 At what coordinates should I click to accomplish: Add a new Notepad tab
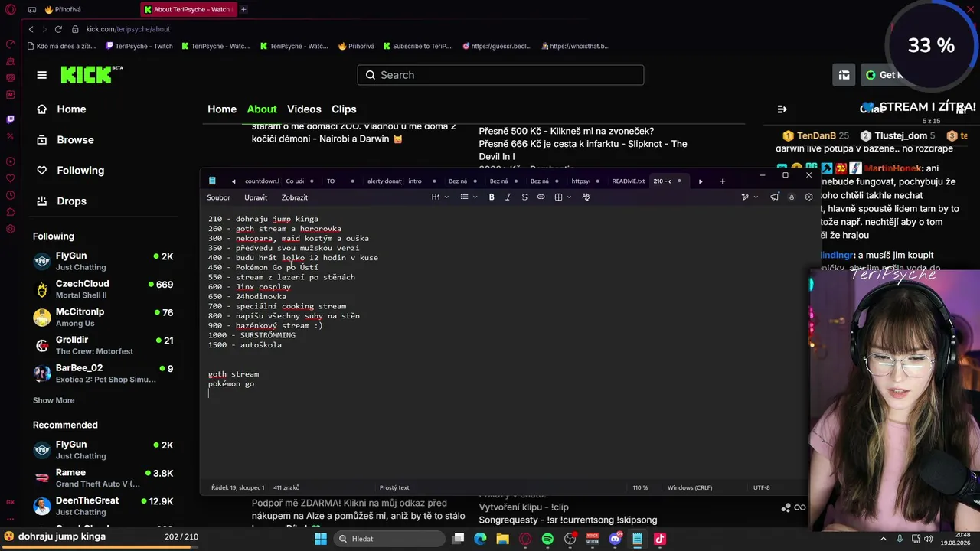click(722, 181)
